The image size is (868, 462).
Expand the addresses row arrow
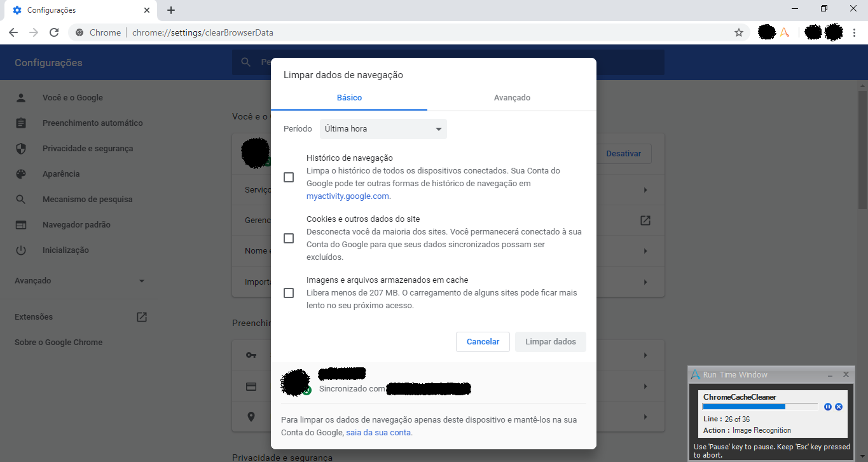[645, 417]
